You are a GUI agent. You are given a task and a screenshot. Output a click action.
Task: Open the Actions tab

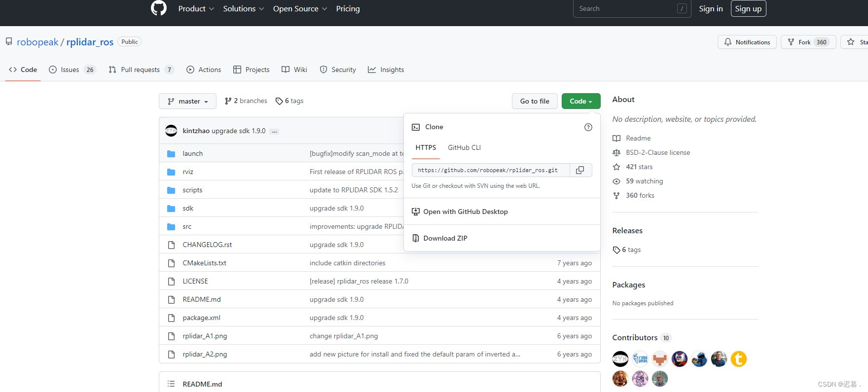(204, 70)
